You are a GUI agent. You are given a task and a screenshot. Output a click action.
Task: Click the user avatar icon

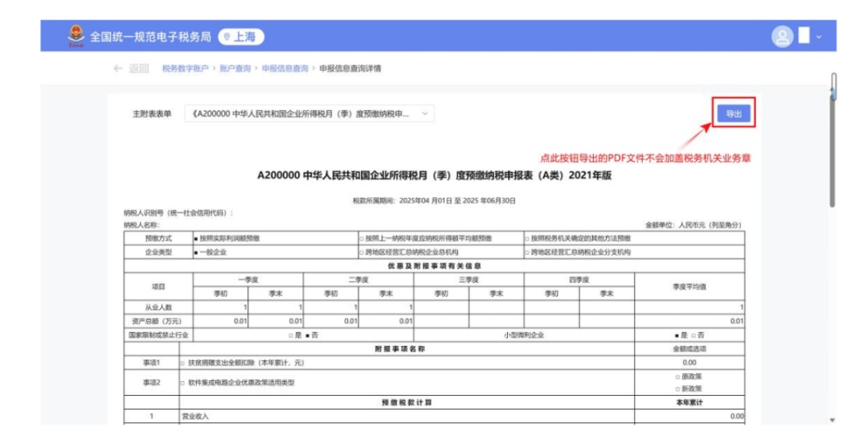[x=782, y=37]
